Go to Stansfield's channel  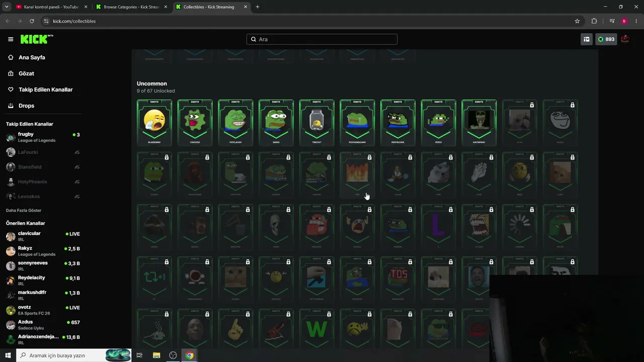pyautogui.click(x=43, y=167)
